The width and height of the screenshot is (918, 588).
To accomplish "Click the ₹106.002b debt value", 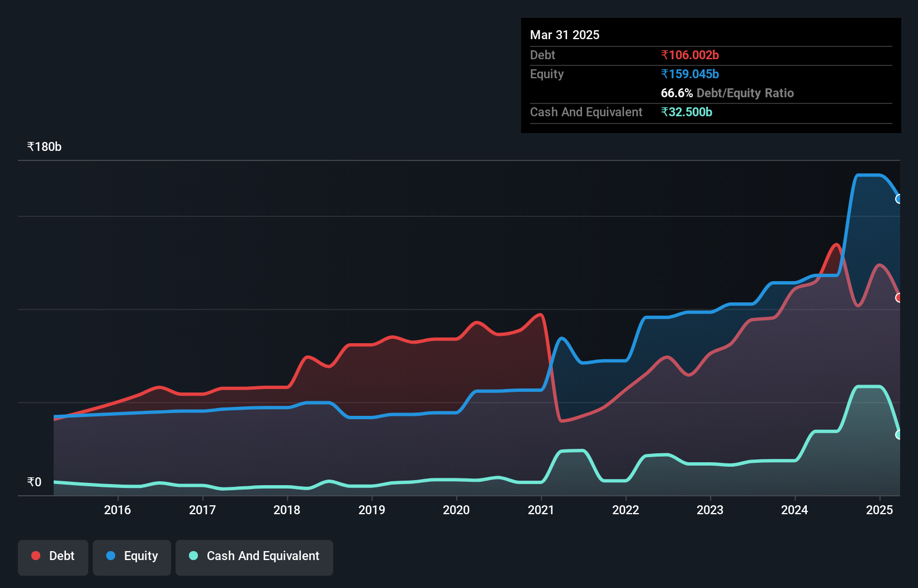I will click(x=690, y=55).
